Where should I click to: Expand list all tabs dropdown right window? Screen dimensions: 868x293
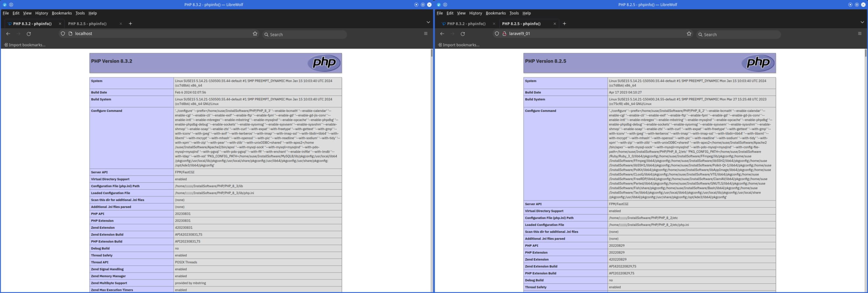pyautogui.click(x=862, y=22)
